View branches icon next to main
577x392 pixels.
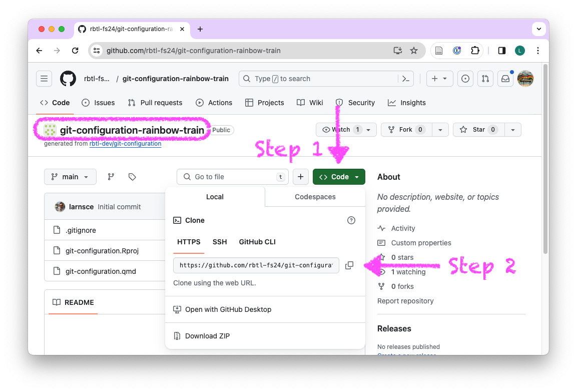(x=111, y=177)
